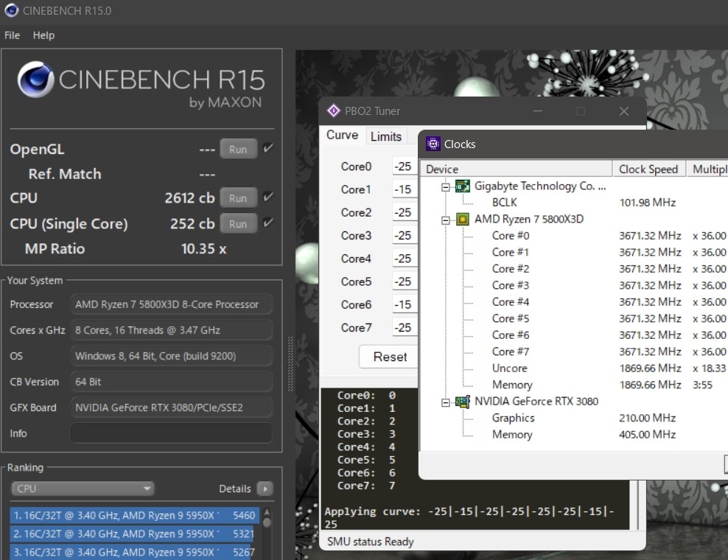Screen dimensions: 728x560
Task: Click the Cinebench R15 sphere logo
Action: click(x=35, y=80)
